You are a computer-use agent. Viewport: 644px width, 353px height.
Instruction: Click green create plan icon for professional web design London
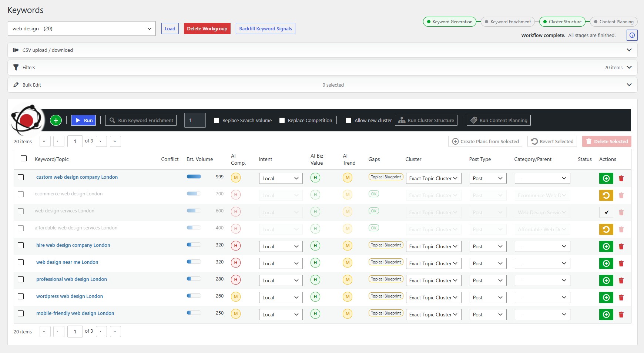(606, 280)
